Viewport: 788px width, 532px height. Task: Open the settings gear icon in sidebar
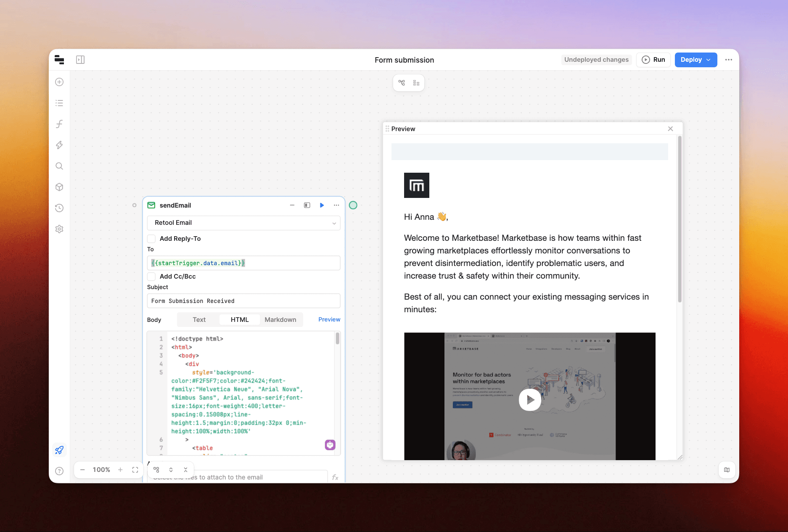click(59, 229)
